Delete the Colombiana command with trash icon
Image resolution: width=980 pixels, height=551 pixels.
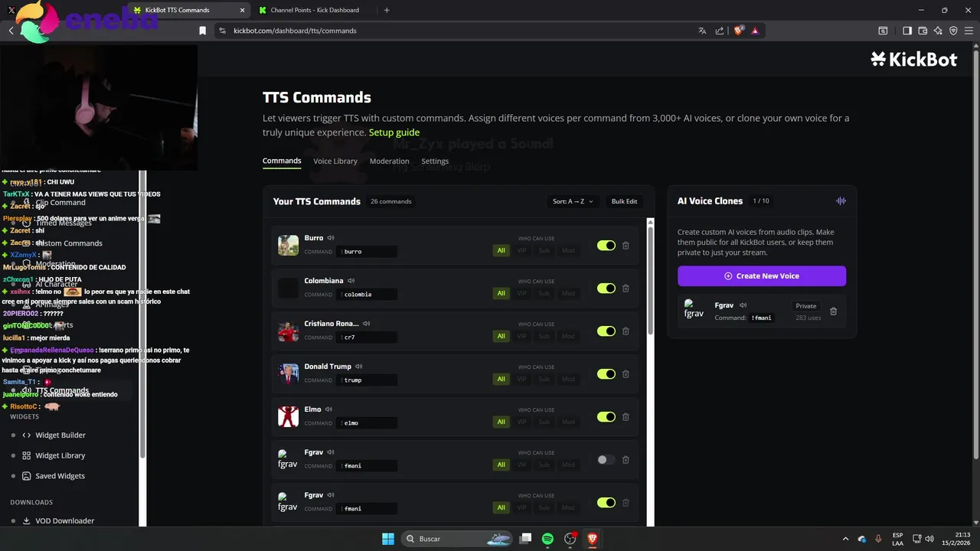pos(626,289)
